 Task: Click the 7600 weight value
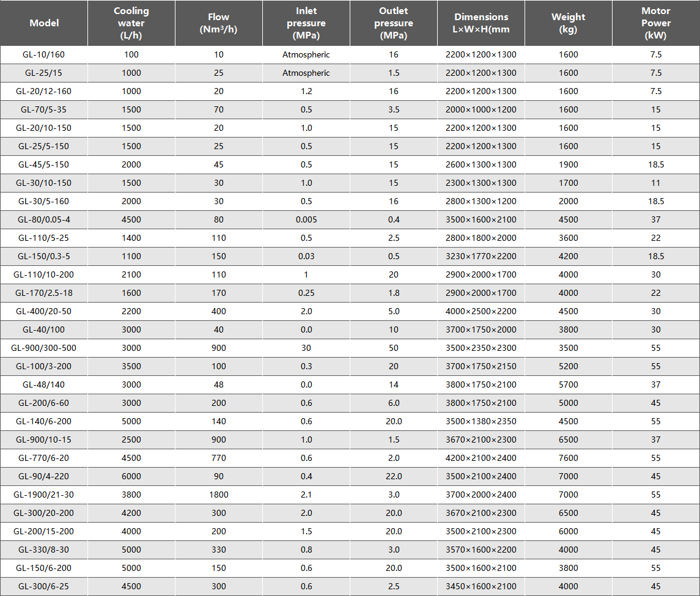click(569, 458)
